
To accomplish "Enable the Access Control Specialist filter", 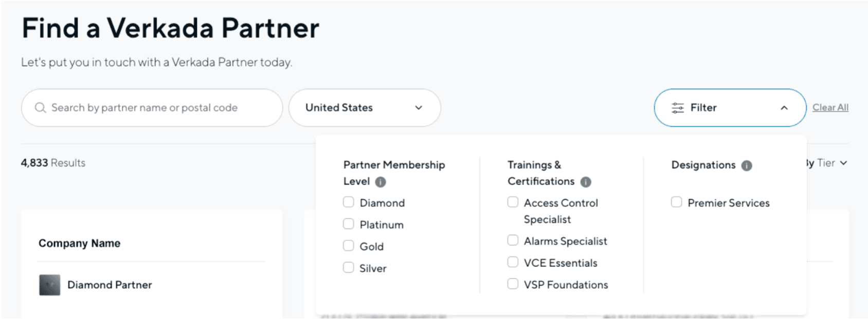I will pyautogui.click(x=513, y=202).
